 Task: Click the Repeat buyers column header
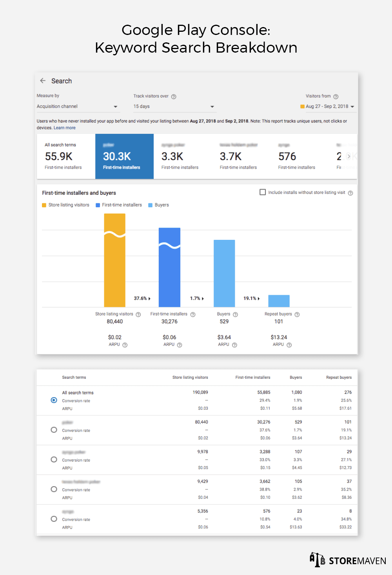click(x=339, y=378)
